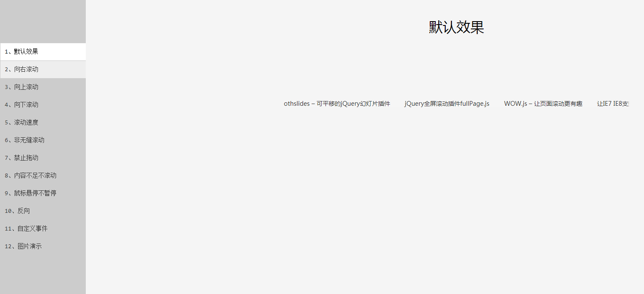Image resolution: width=644 pixels, height=294 pixels.
Task: Click the empty sidebar area above 默认效果
Action: point(43,22)
